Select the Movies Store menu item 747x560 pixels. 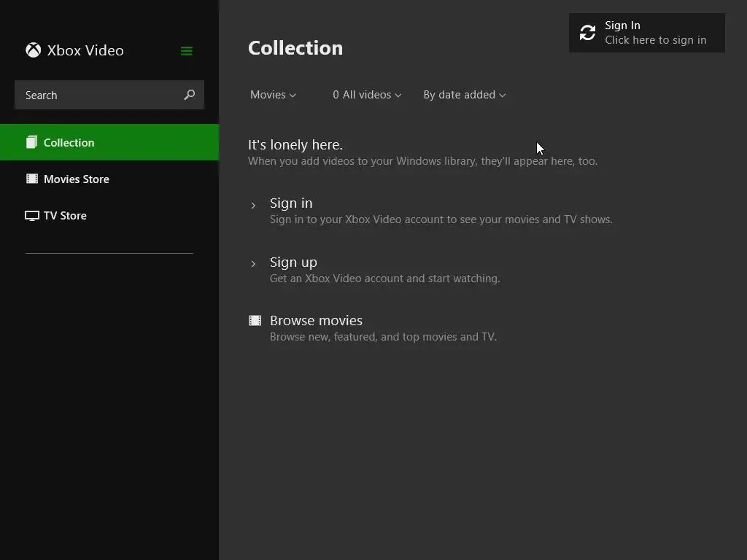[x=77, y=179]
